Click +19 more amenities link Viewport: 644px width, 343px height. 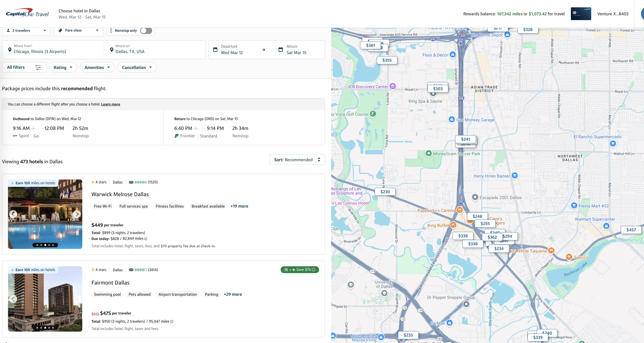click(x=239, y=206)
